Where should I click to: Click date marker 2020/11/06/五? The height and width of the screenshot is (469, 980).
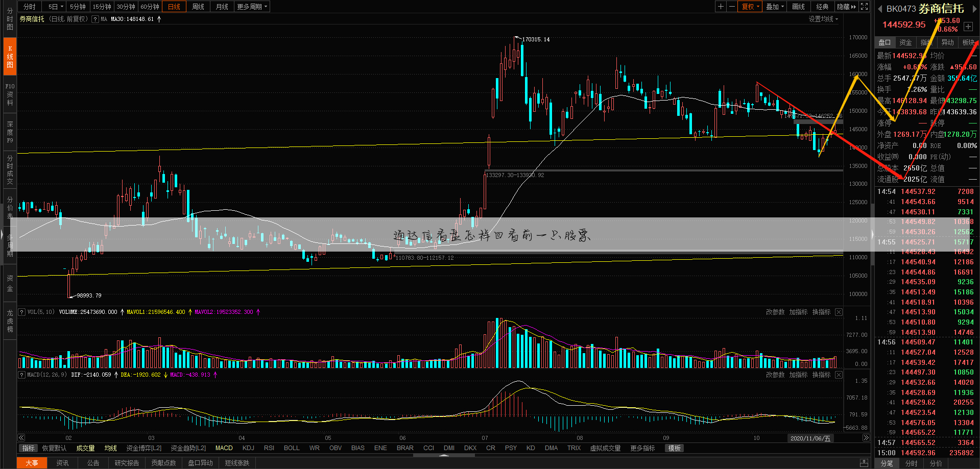(x=810, y=438)
